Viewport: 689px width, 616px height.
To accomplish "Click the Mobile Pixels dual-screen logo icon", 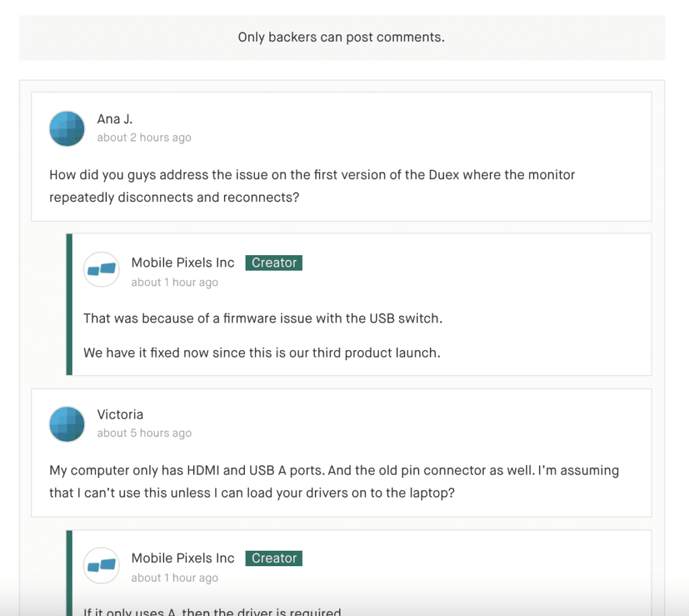I will coord(101,269).
